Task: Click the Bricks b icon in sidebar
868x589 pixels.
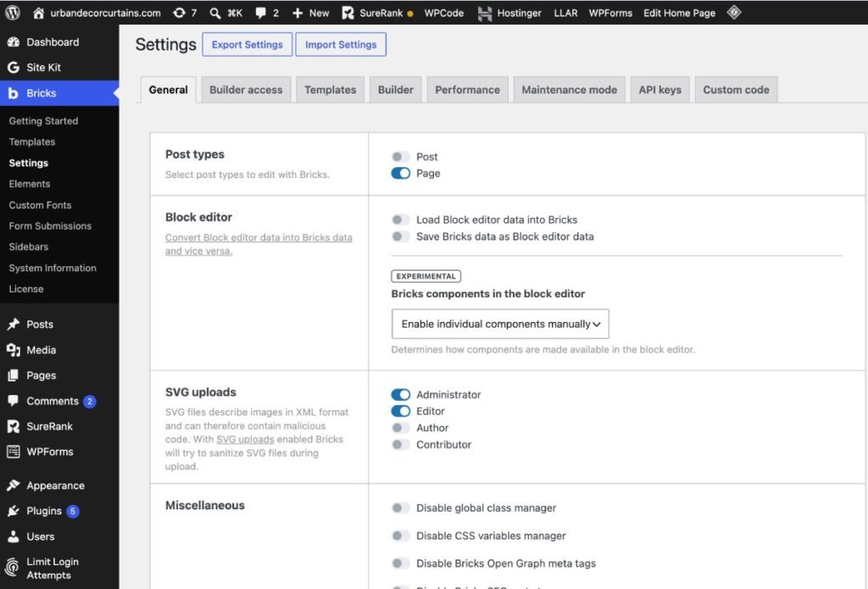Action: (14, 93)
